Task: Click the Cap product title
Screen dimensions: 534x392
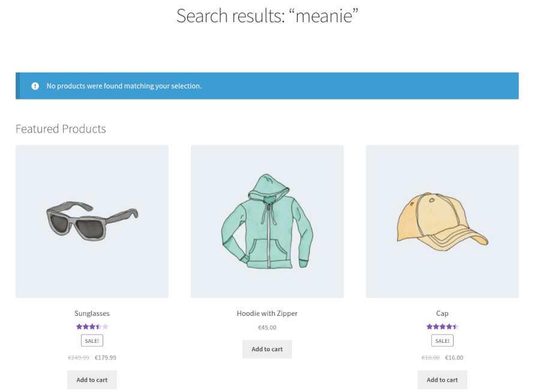Action: tap(442, 313)
